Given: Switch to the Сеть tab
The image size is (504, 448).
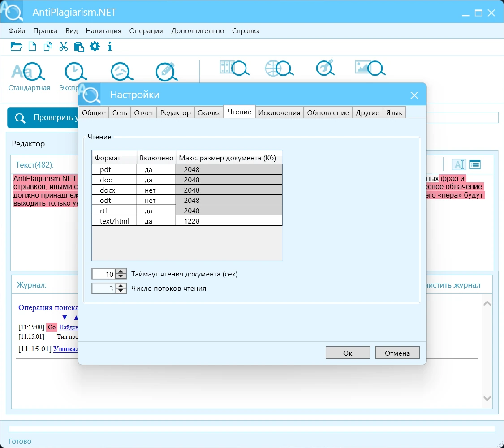Looking at the screenshot, I should pyautogui.click(x=120, y=112).
